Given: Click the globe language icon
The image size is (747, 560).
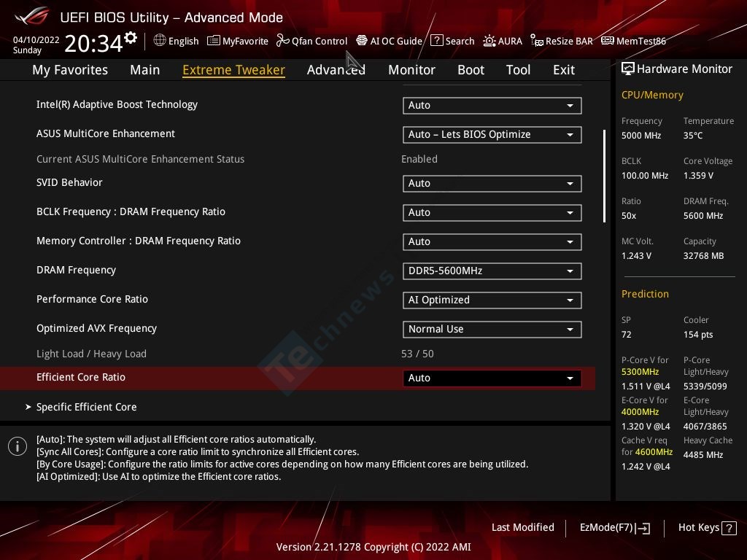Looking at the screenshot, I should point(160,41).
